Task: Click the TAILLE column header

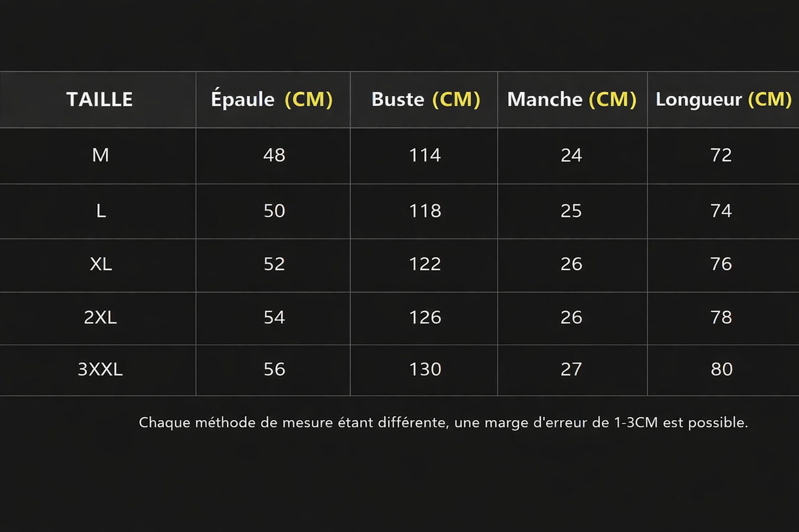Action: pyautogui.click(x=100, y=99)
